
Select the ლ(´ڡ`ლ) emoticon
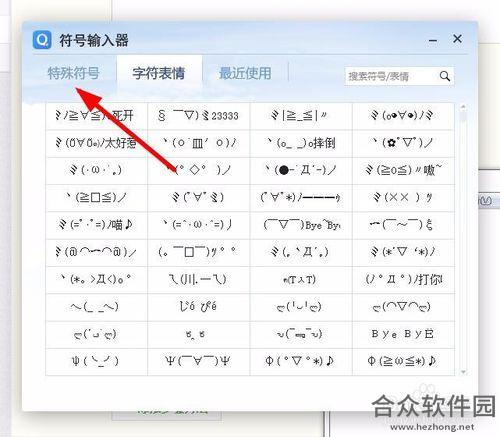click(96, 334)
